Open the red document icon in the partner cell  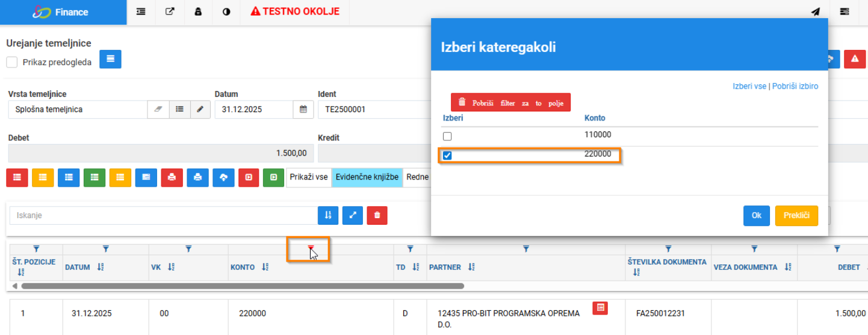pyautogui.click(x=600, y=308)
